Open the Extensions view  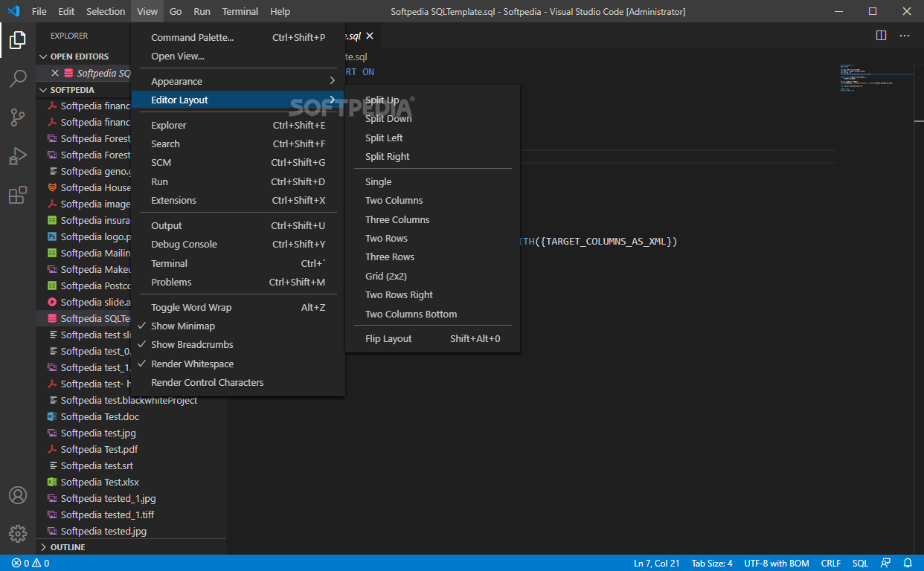(x=18, y=195)
